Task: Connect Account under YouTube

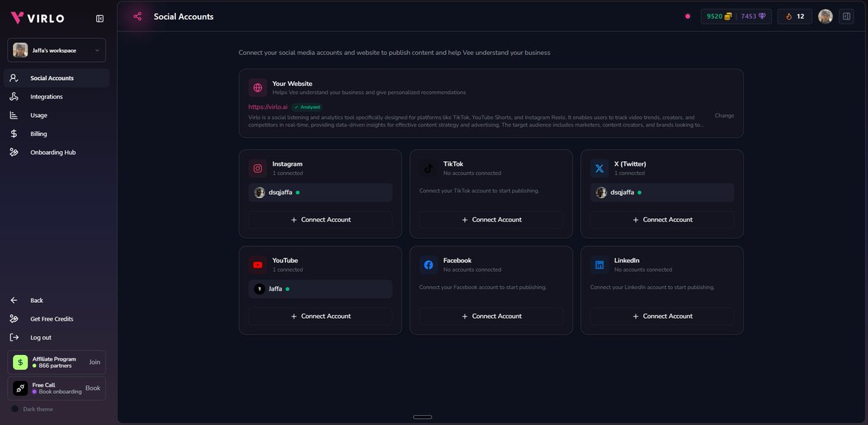Action: [320, 316]
